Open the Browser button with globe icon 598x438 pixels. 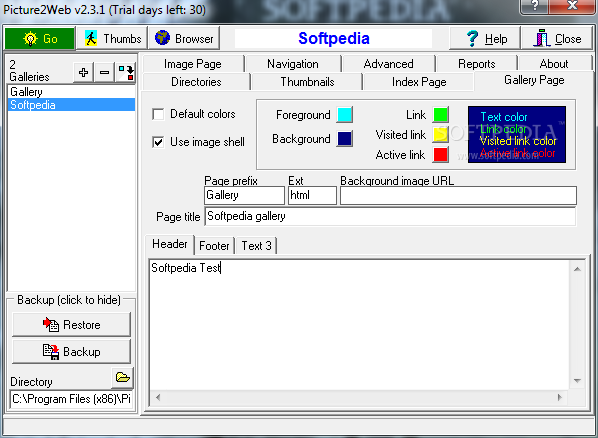click(184, 39)
